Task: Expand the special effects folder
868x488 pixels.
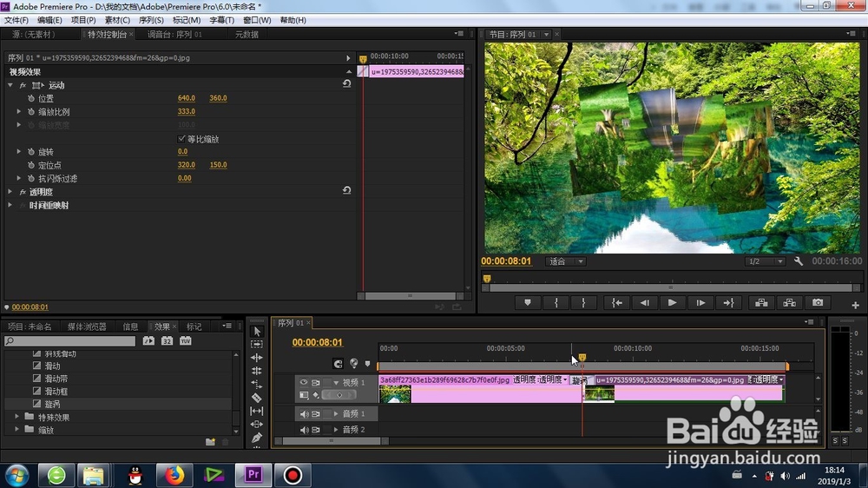Action: coord(16,417)
